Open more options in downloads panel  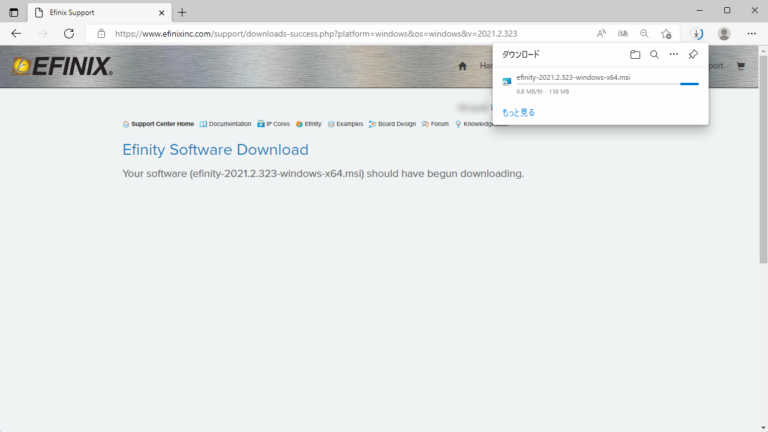point(673,55)
